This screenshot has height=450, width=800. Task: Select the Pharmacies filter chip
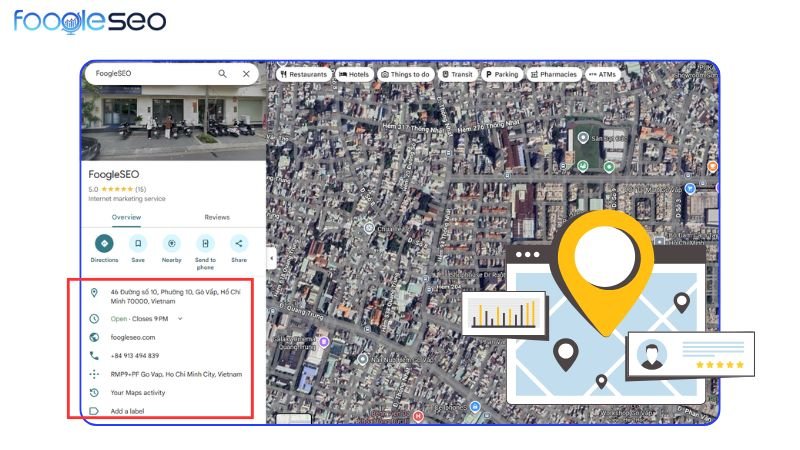pyautogui.click(x=555, y=74)
